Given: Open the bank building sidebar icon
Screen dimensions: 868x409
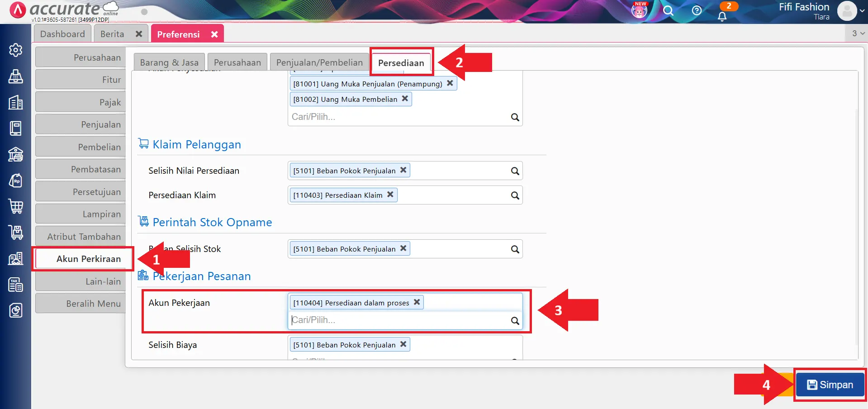Looking at the screenshot, I should (x=16, y=154).
